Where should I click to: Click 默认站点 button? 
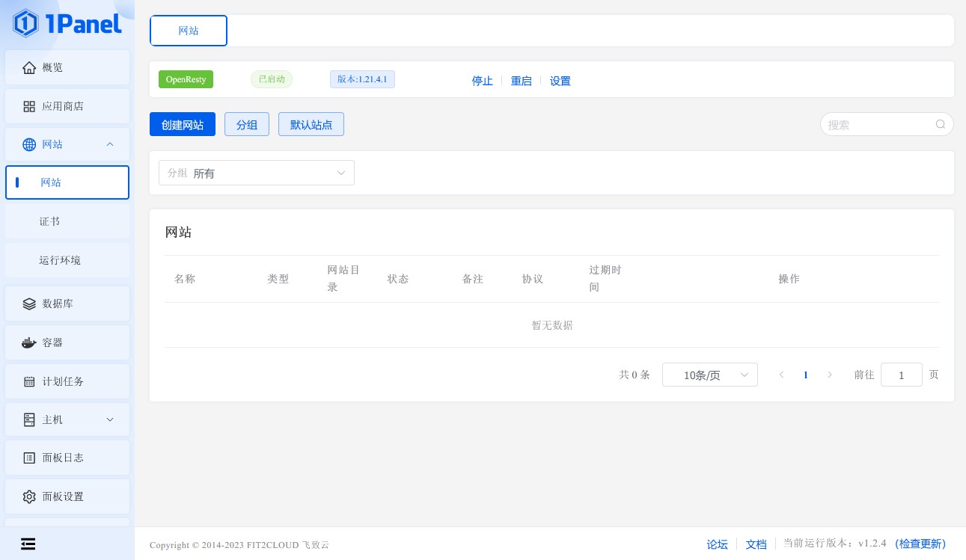click(311, 124)
